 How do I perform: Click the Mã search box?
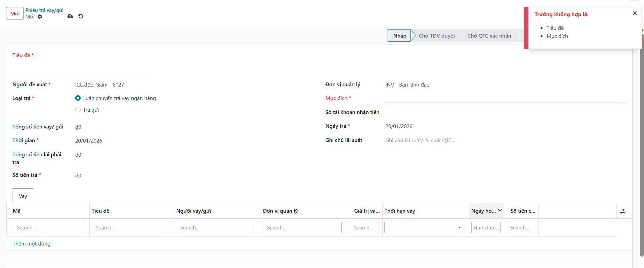[x=48, y=227]
